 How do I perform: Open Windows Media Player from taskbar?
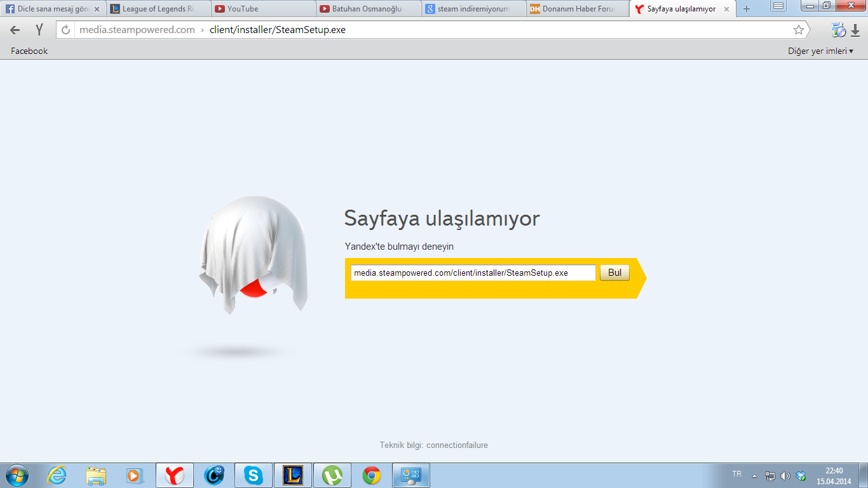(x=135, y=475)
